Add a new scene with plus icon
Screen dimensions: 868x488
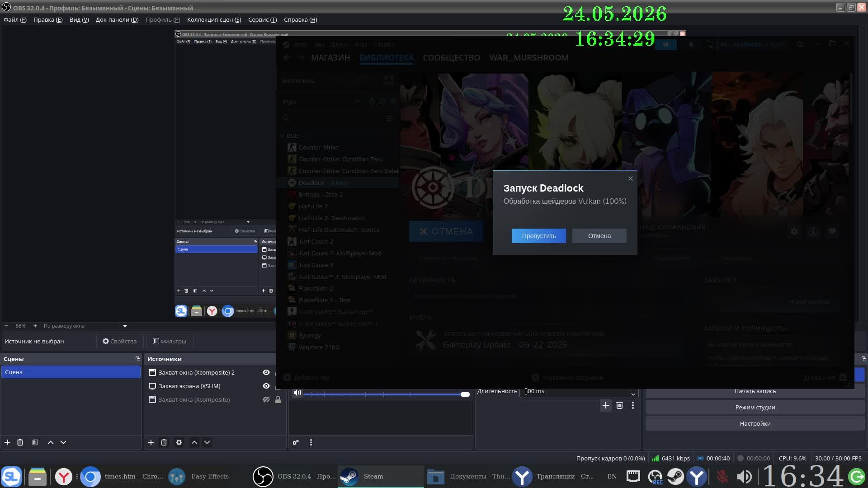(7, 442)
